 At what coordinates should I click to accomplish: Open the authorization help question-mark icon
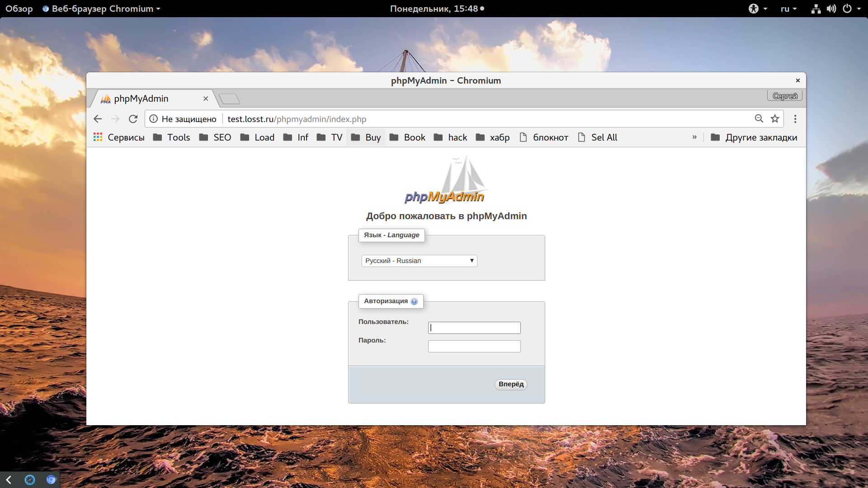[414, 301]
